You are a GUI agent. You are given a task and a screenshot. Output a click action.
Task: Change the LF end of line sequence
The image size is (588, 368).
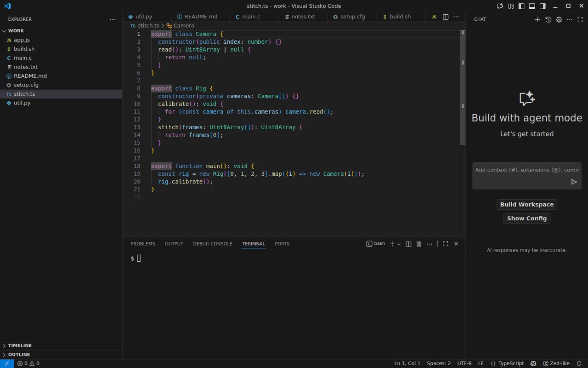click(x=481, y=363)
